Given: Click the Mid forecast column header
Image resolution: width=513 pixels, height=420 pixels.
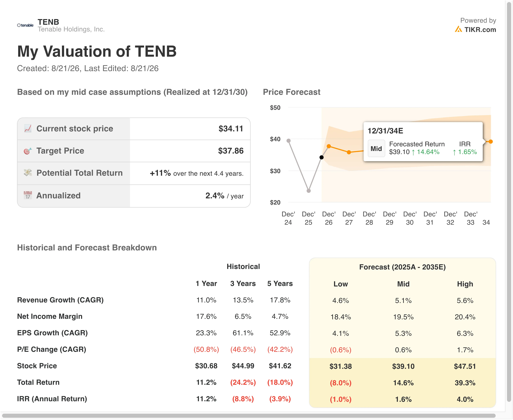Looking at the screenshot, I should (403, 284).
